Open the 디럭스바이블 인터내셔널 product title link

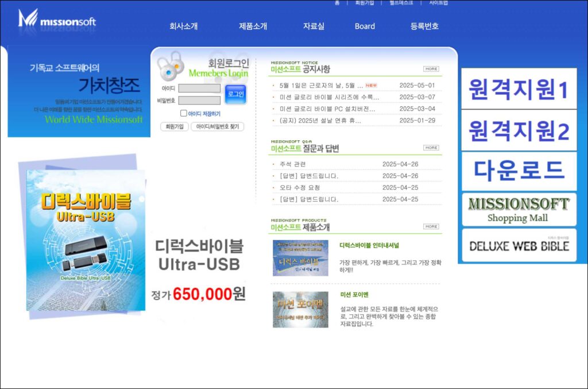coord(369,245)
